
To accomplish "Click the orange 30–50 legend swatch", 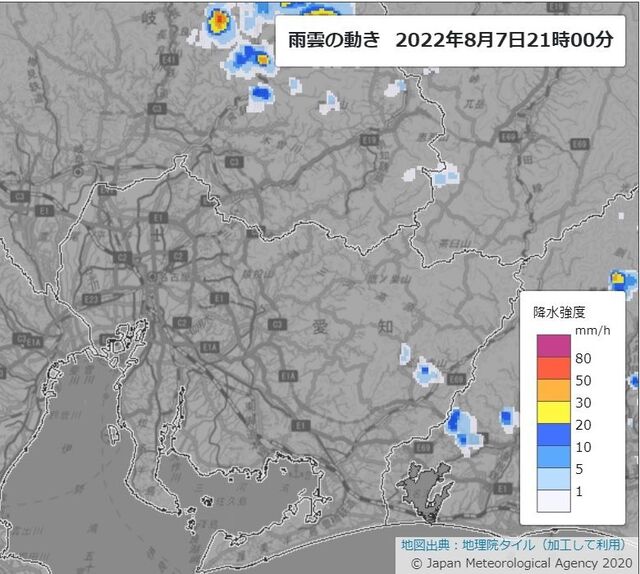I will click(553, 390).
